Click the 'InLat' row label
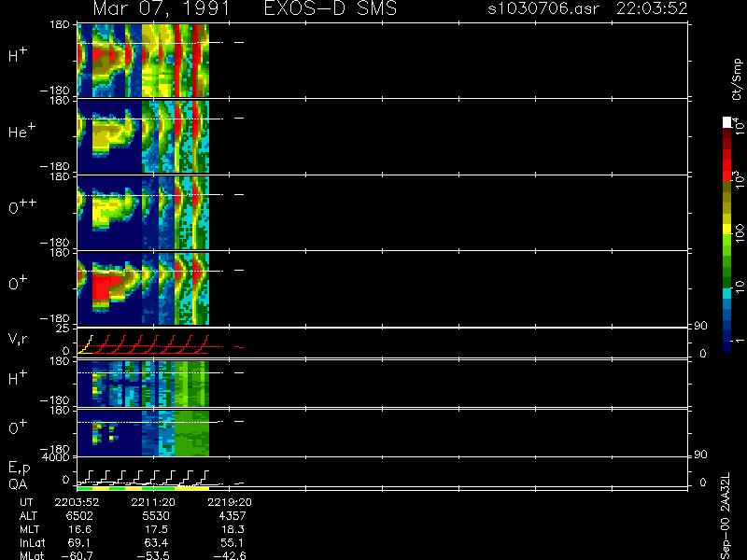747x560 pixels. tap(32, 542)
